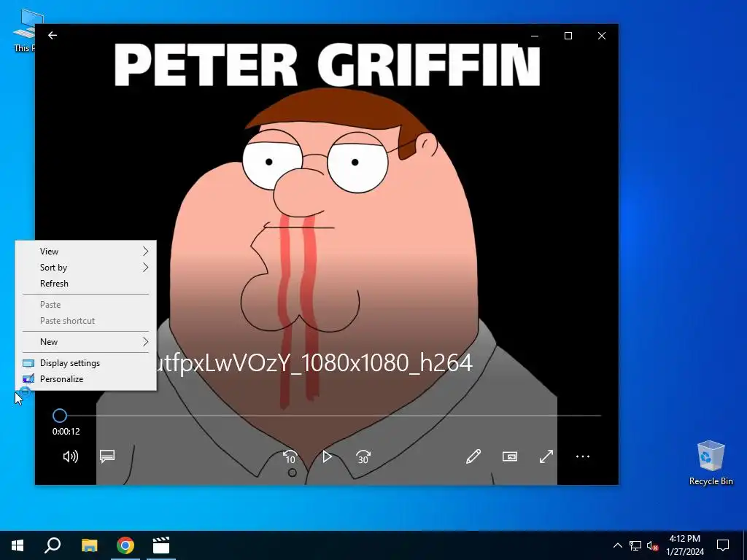747x560 pixels.
Task: Switch to mini view mode
Action: (x=510, y=456)
